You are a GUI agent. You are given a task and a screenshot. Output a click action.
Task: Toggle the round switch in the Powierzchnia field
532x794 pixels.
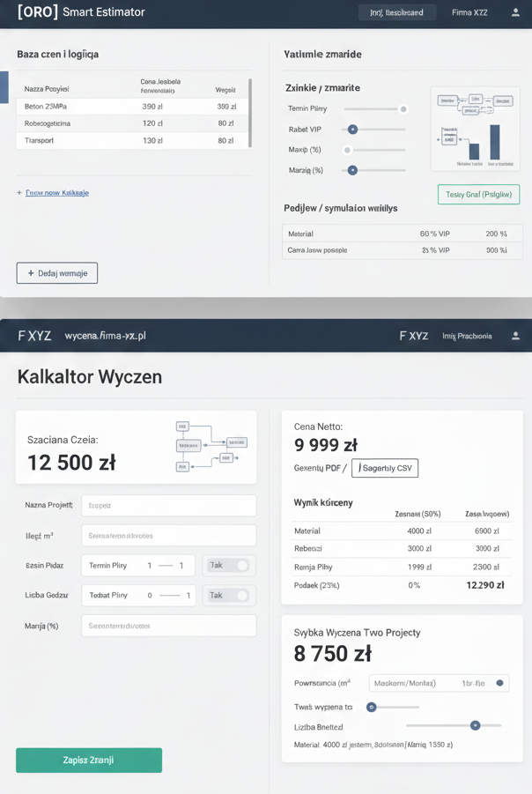500,683
